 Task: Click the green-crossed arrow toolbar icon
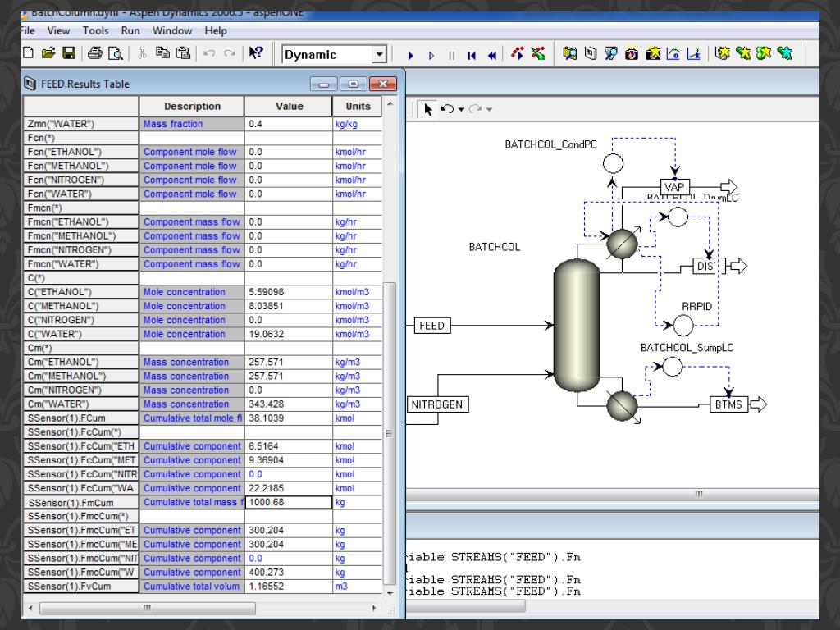[x=538, y=53]
